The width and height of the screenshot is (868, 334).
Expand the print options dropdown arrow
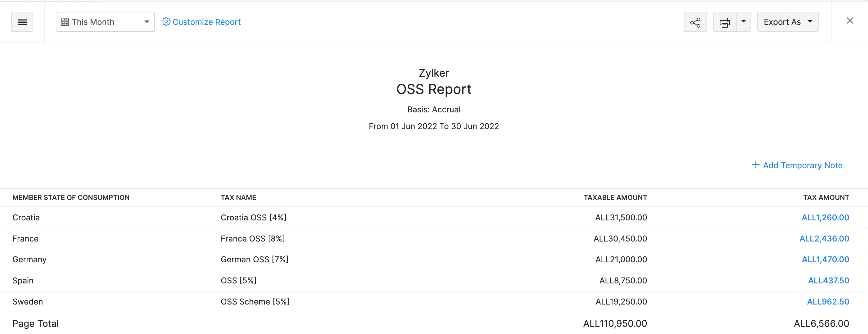click(x=743, y=22)
